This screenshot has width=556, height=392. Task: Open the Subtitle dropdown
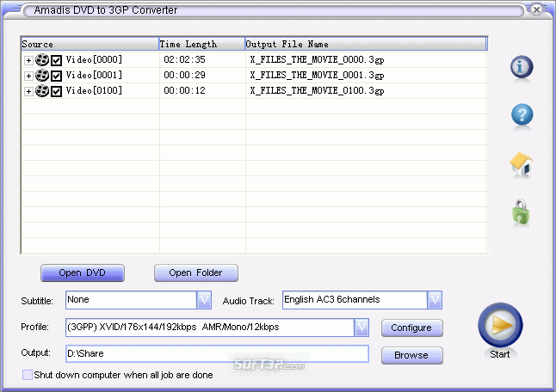[204, 300]
